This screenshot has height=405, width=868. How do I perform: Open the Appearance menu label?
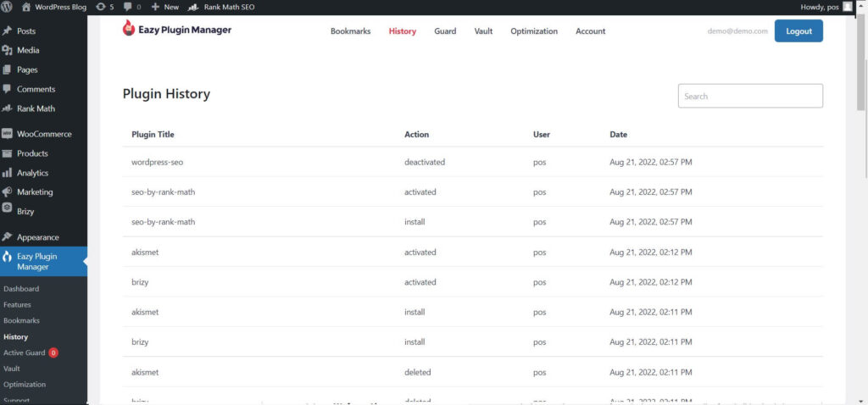(x=37, y=236)
